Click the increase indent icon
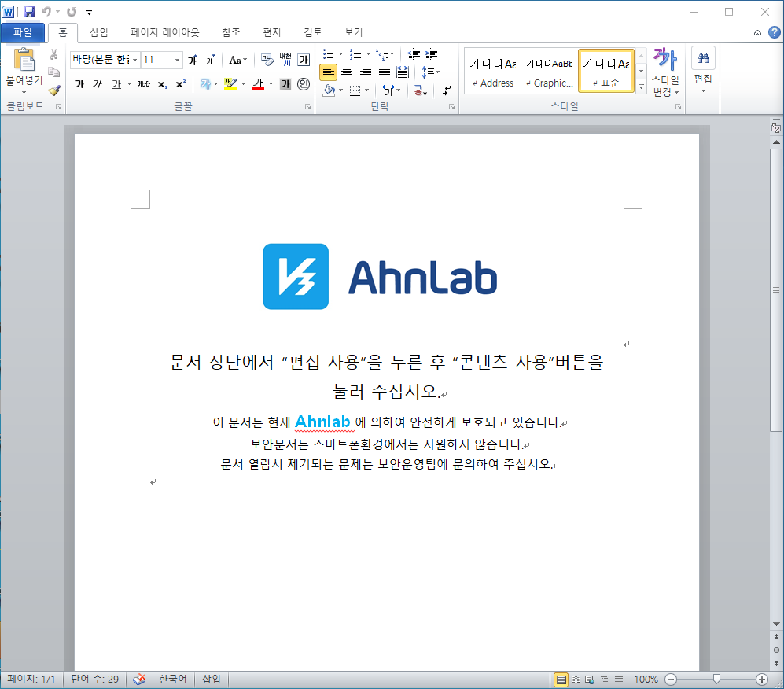This screenshot has height=689, width=784. click(431, 54)
